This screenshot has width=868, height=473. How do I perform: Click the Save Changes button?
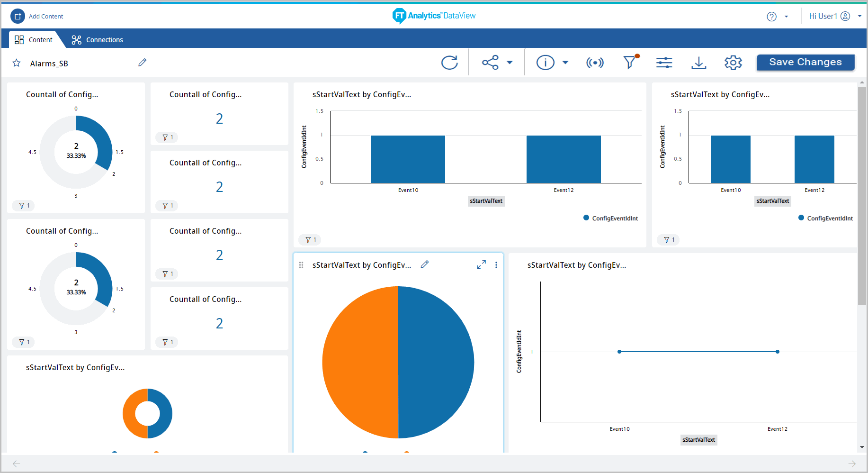point(805,62)
